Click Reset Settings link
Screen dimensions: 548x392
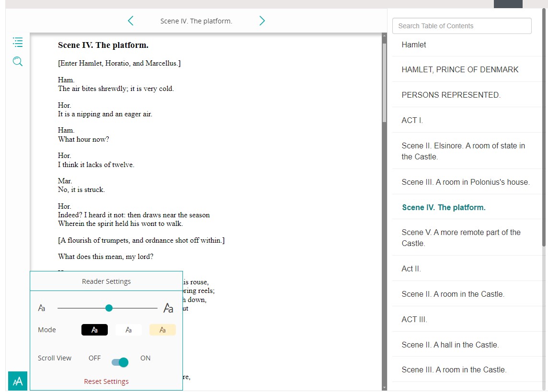pos(106,381)
